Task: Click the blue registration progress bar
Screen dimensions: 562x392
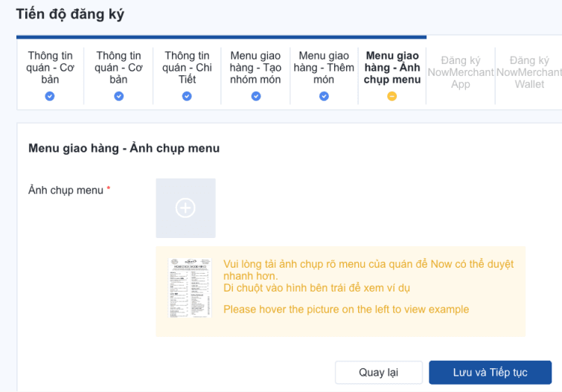Action: click(x=221, y=37)
